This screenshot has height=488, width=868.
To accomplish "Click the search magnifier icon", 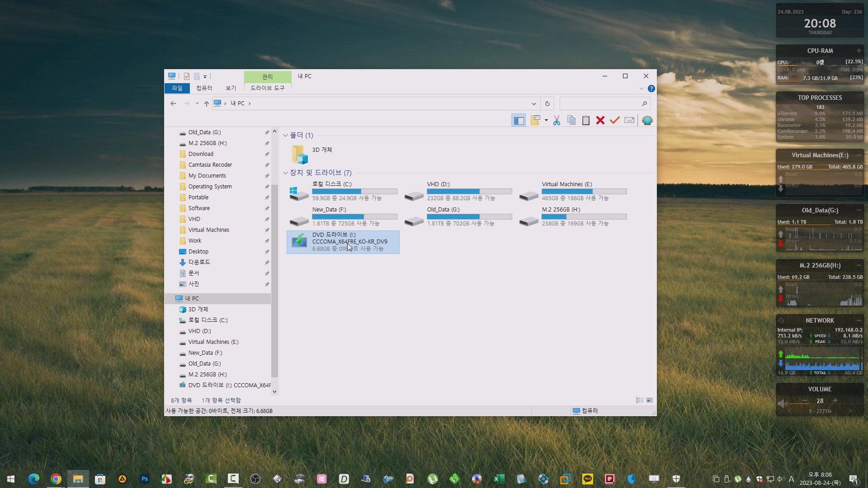I will pyautogui.click(x=644, y=103).
